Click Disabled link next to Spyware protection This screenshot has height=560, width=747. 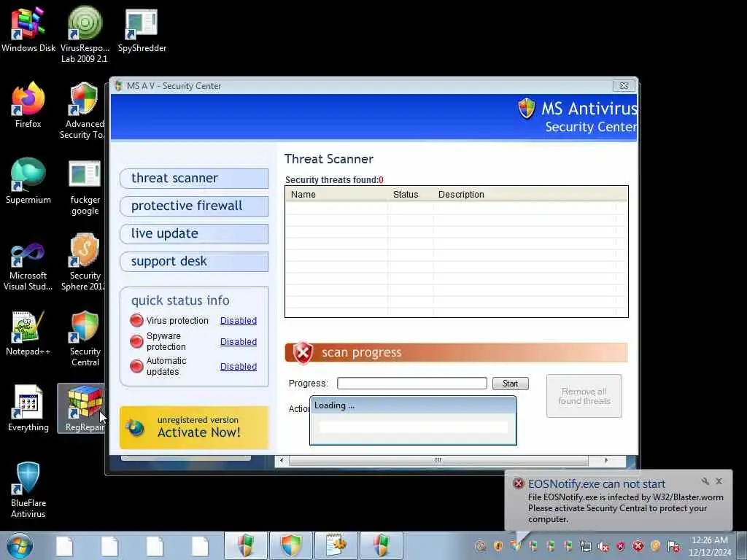click(239, 341)
